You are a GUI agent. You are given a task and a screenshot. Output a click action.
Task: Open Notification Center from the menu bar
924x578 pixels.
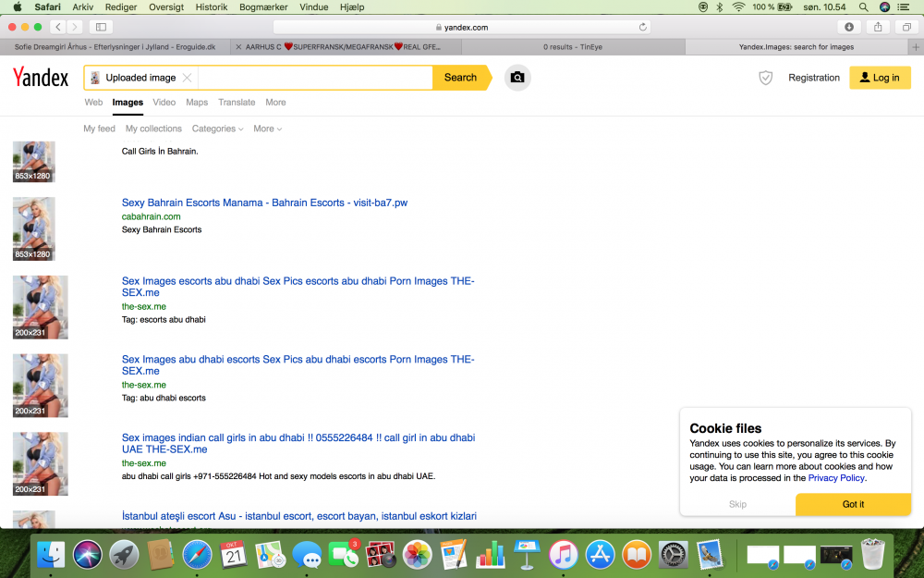(903, 7)
